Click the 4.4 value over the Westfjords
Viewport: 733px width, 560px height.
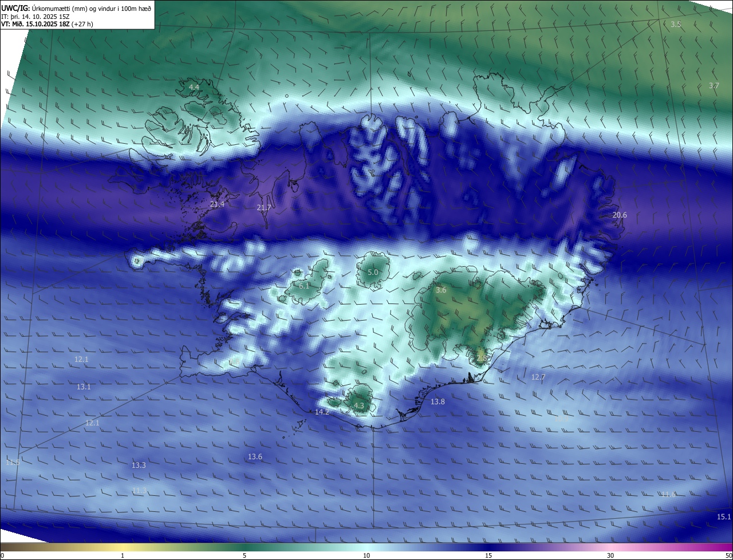[x=194, y=87]
